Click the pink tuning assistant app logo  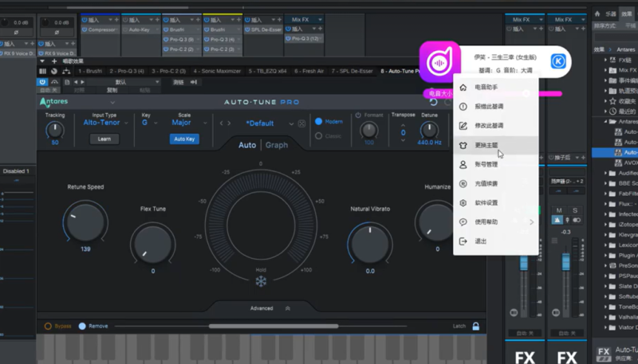pos(440,62)
